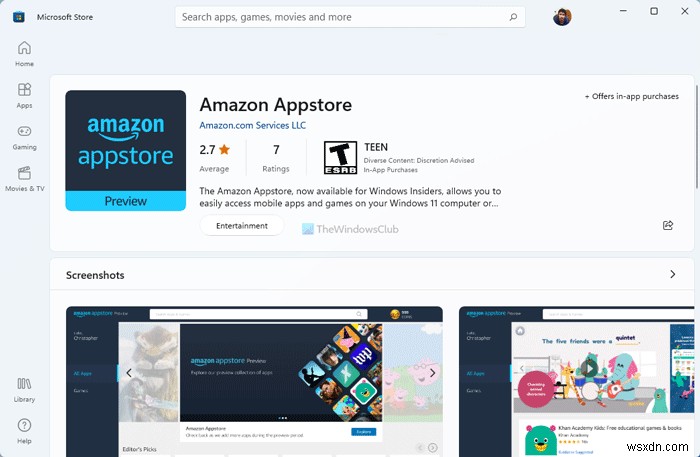Click the Microsoft Store logo icon
Viewport: 700px width, 457px height.
(x=19, y=17)
